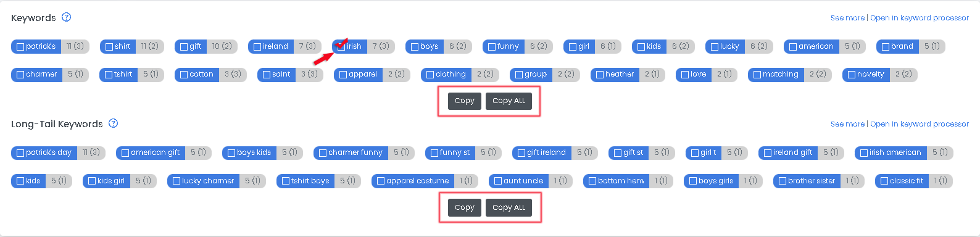Screen dimensions: 980x237
Task: Tick the 'lucky charmer' long-tail checkbox
Action: (176, 181)
